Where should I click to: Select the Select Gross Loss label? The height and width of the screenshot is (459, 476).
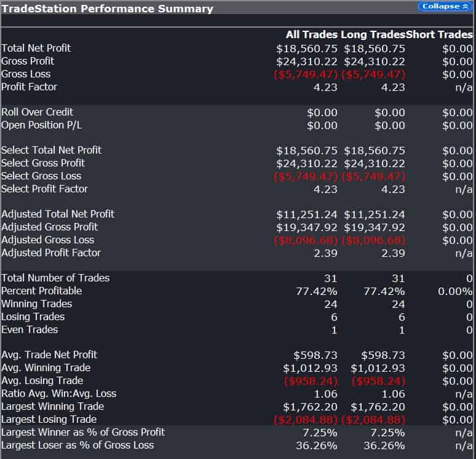click(x=41, y=176)
